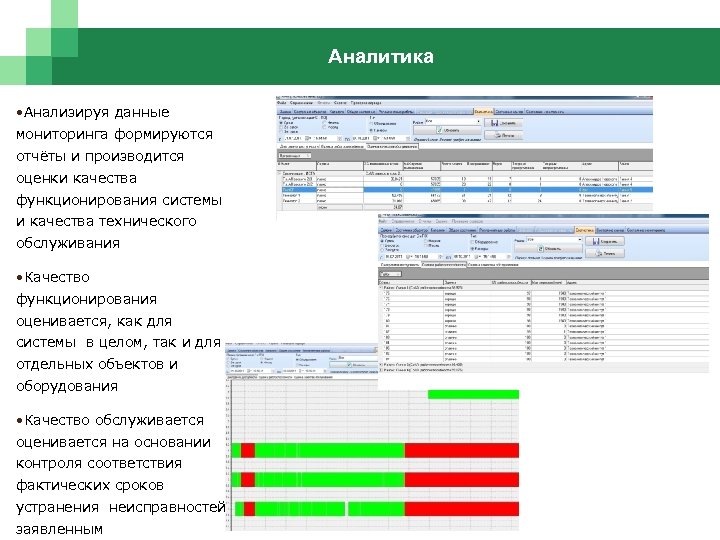The width and height of the screenshot is (720, 540).
Task: Open the region dropdown in the top window
Action: tap(452, 121)
